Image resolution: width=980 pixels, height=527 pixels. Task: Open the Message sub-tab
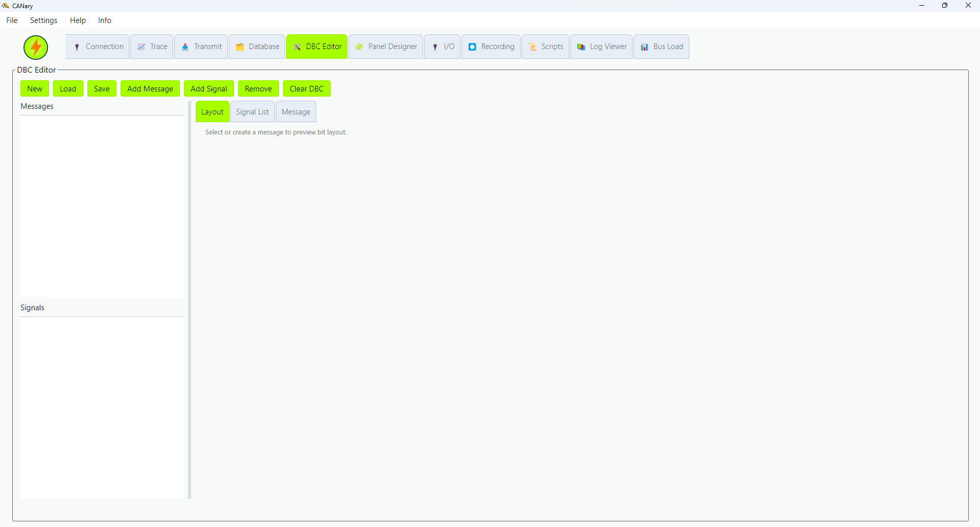[296, 111]
